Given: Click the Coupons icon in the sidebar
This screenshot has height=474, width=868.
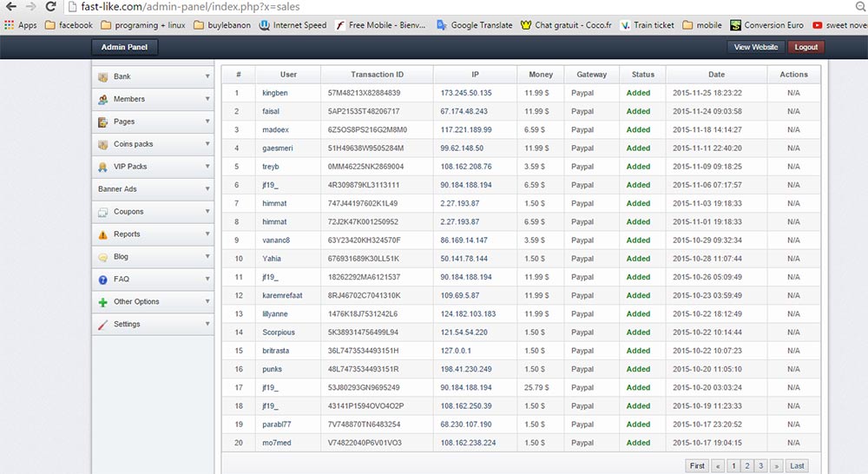Looking at the screenshot, I should pos(103,212).
